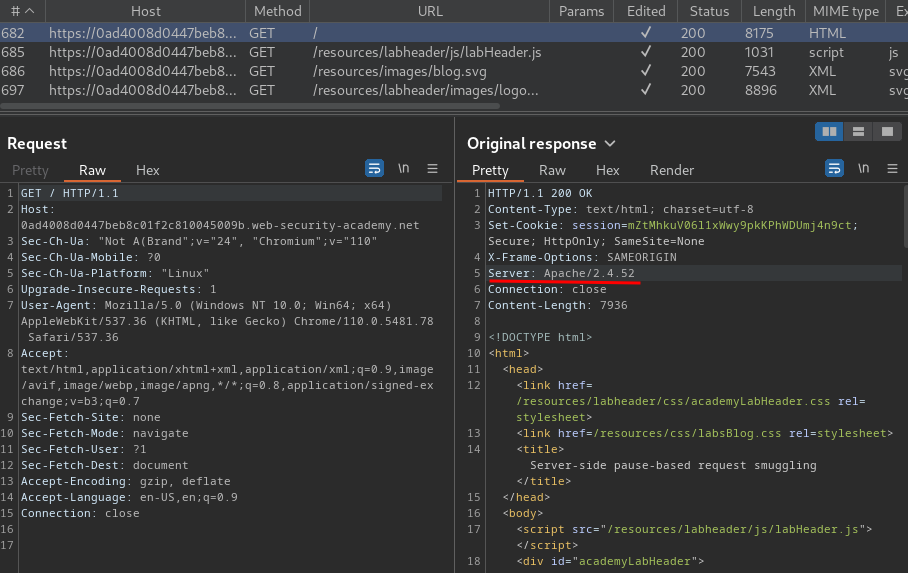Click Content-Length: 7936 header
908x573 pixels.
pyautogui.click(x=557, y=305)
